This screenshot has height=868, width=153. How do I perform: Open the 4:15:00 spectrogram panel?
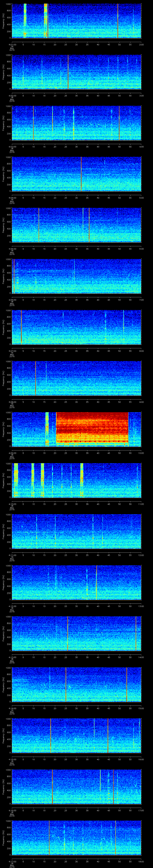[77, 736]
